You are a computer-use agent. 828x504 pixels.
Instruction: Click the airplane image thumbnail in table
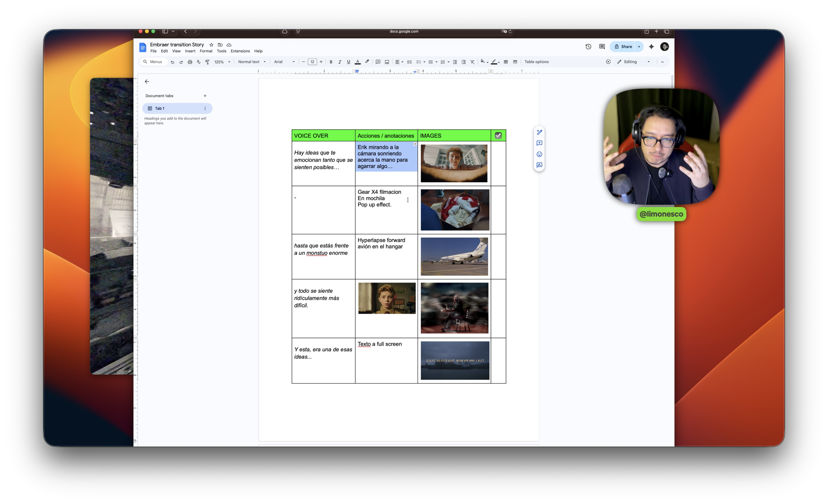454,257
